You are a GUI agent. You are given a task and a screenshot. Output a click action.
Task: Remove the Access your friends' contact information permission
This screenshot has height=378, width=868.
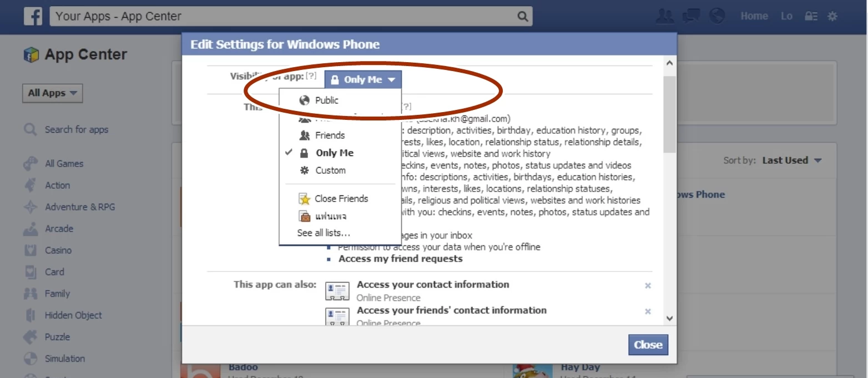click(x=648, y=311)
